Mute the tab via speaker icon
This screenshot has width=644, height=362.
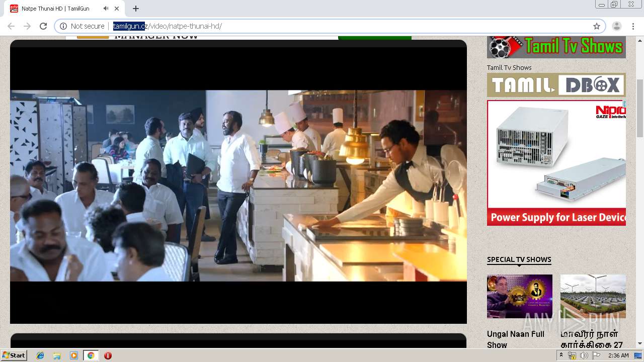coord(106,9)
